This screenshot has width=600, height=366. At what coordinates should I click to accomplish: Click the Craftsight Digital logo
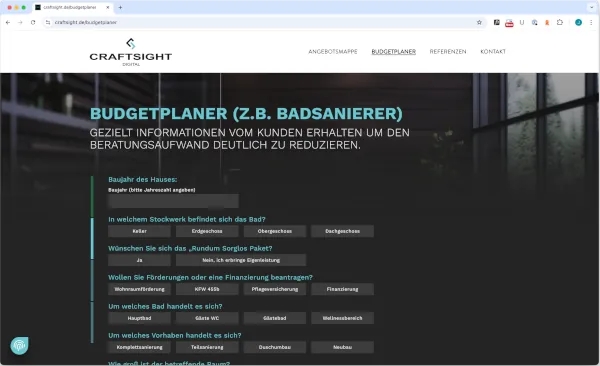131,52
